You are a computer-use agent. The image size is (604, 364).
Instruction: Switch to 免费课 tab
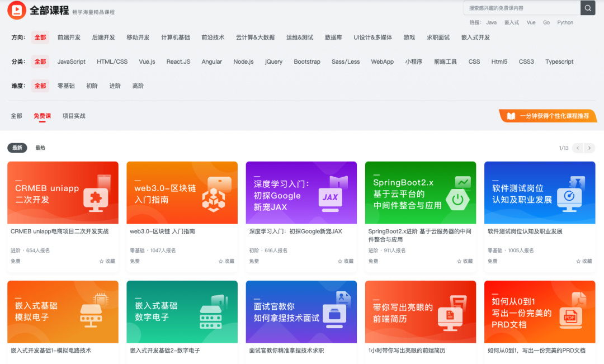[x=43, y=116]
